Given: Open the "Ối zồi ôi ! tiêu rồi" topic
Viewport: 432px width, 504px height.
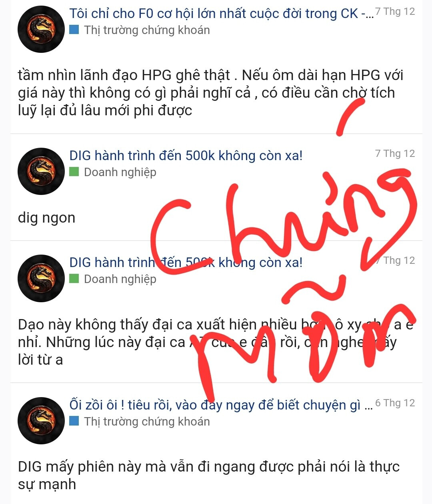Looking at the screenshot, I should (x=221, y=405).
